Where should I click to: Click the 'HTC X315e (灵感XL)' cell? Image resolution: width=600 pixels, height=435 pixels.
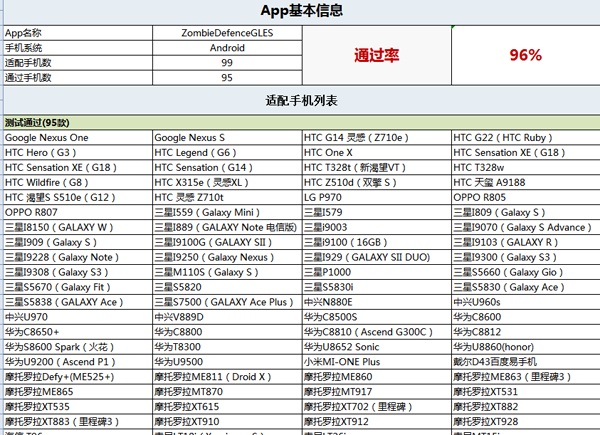227,182
